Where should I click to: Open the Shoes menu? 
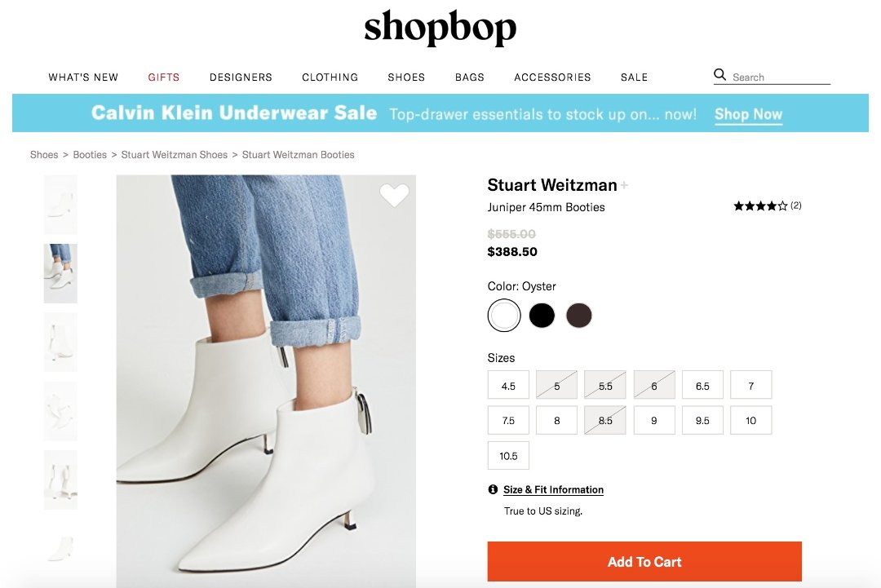tap(406, 77)
